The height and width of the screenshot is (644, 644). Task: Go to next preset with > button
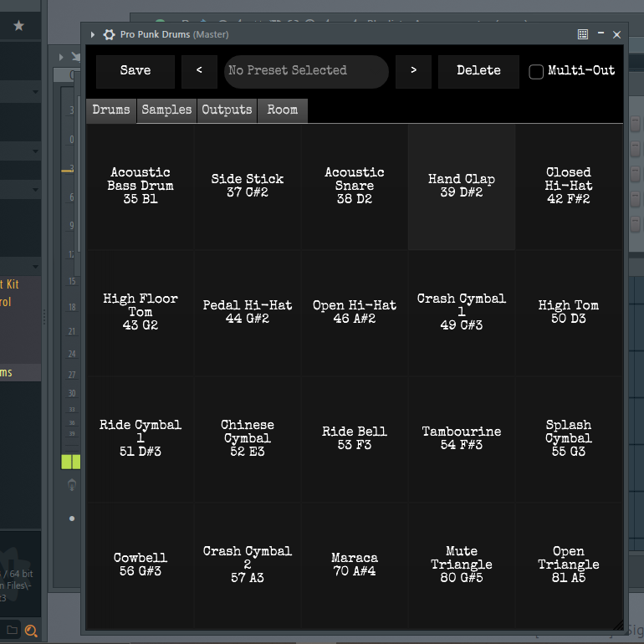point(413,71)
